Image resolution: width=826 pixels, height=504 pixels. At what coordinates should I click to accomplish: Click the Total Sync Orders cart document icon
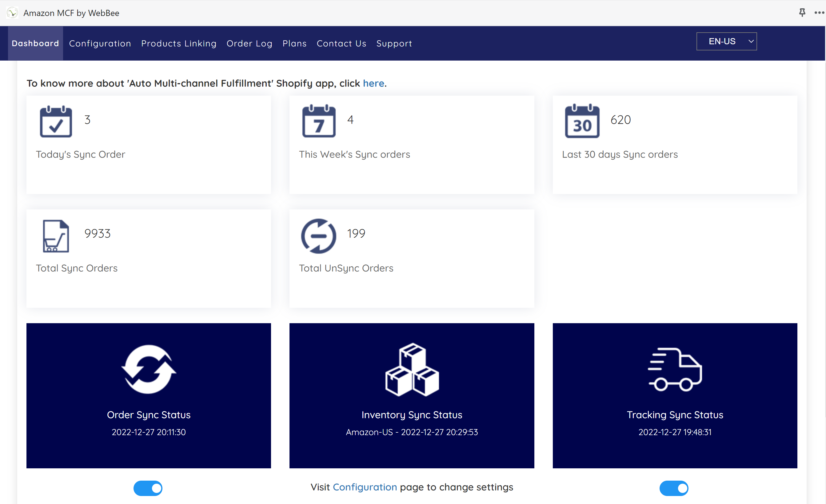(56, 236)
